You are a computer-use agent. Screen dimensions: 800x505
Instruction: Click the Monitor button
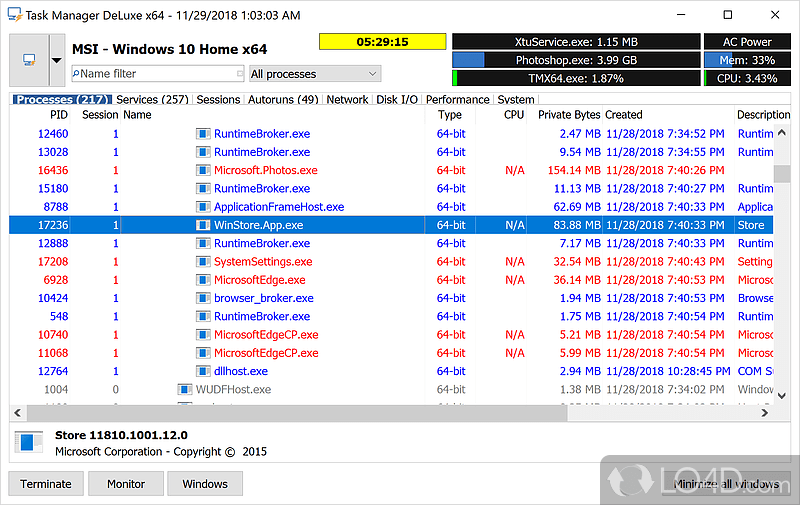[126, 484]
